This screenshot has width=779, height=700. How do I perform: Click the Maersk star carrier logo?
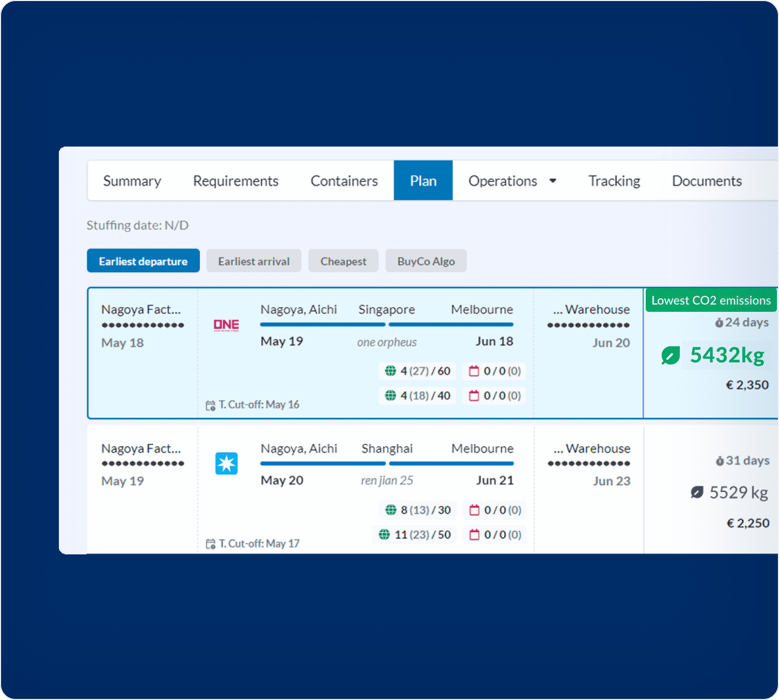[x=226, y=464]
